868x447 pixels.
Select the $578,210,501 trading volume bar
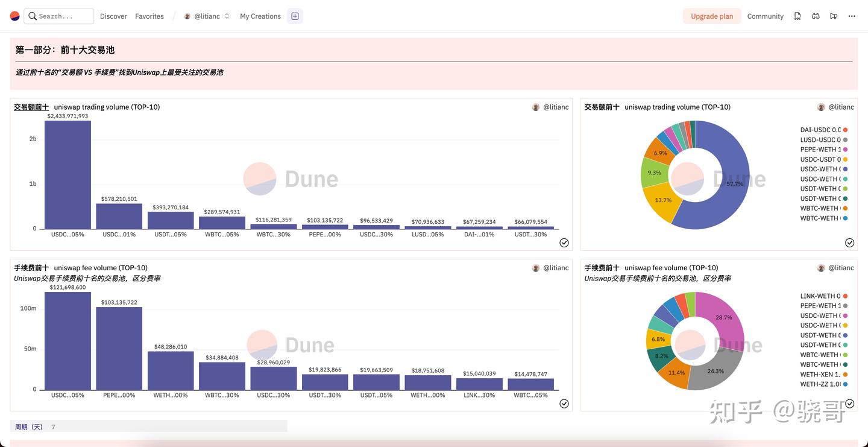119,216
